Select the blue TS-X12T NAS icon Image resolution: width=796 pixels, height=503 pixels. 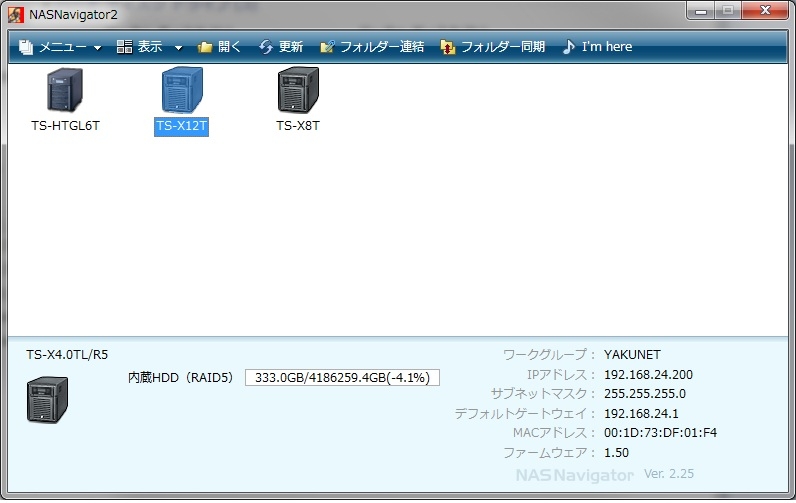tap(182, 90)
